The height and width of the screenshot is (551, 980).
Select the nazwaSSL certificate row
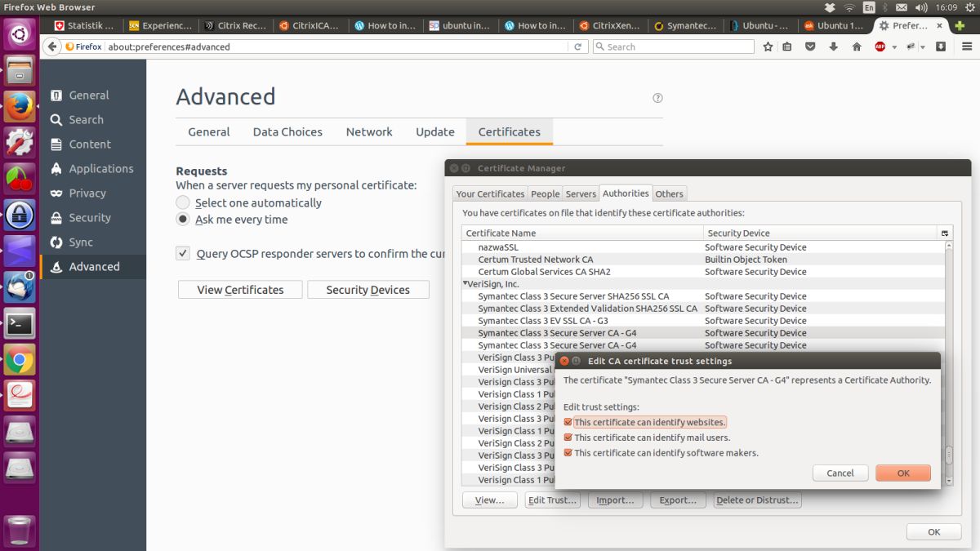pyautogui.click(x=703, y=247)
